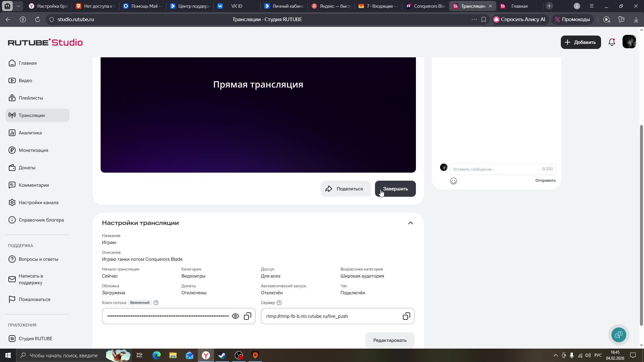
Task: Open Комментарии section
Action: (x=38, y=185)
